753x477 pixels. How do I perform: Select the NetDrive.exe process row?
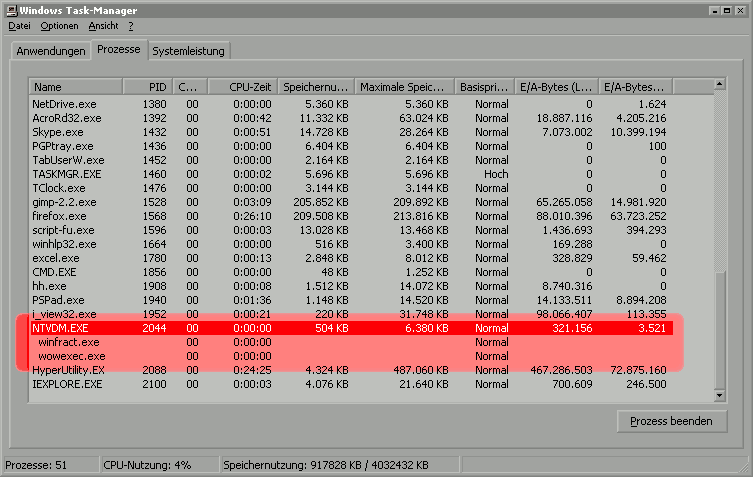click(x=351, y=104)
